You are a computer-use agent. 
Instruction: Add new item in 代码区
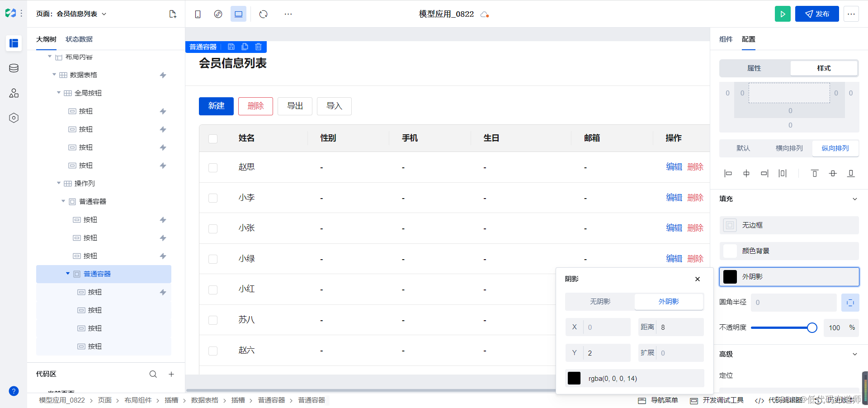coord(171,374)
